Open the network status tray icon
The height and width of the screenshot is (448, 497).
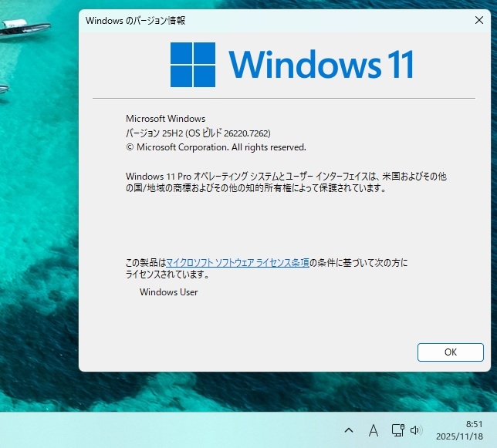[x=397, y=430]
